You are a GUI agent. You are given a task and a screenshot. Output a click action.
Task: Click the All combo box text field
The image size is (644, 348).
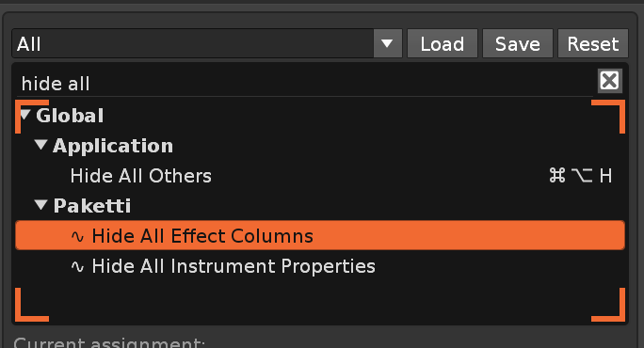(193, 43)
